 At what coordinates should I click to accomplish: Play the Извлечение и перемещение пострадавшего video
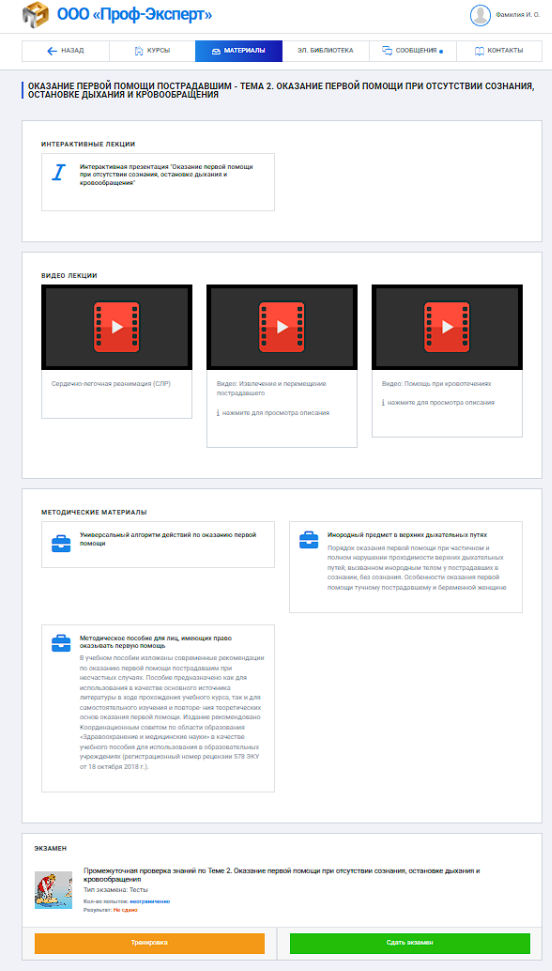[282, 327]
